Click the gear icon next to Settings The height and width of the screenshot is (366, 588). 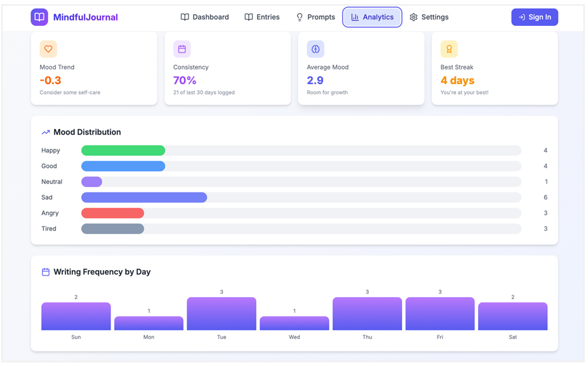414,18
